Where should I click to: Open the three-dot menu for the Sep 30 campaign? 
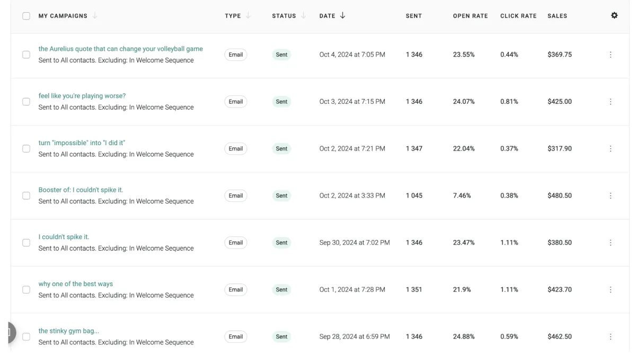point(611,243)
